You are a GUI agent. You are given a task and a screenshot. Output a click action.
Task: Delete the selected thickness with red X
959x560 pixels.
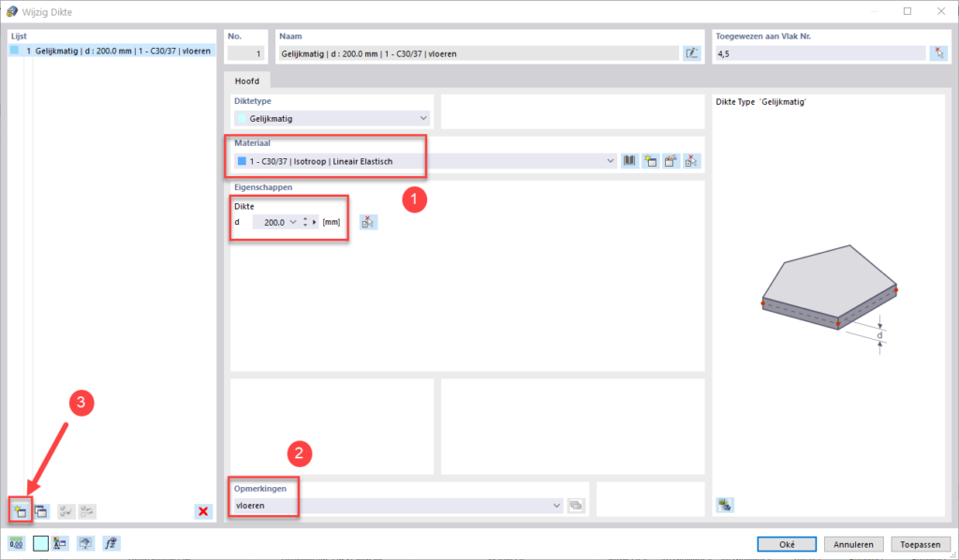[x=202, y=510]
